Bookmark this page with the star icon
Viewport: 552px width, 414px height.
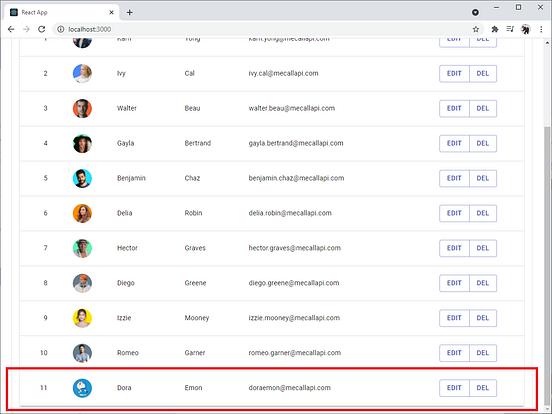click(476, 29)
